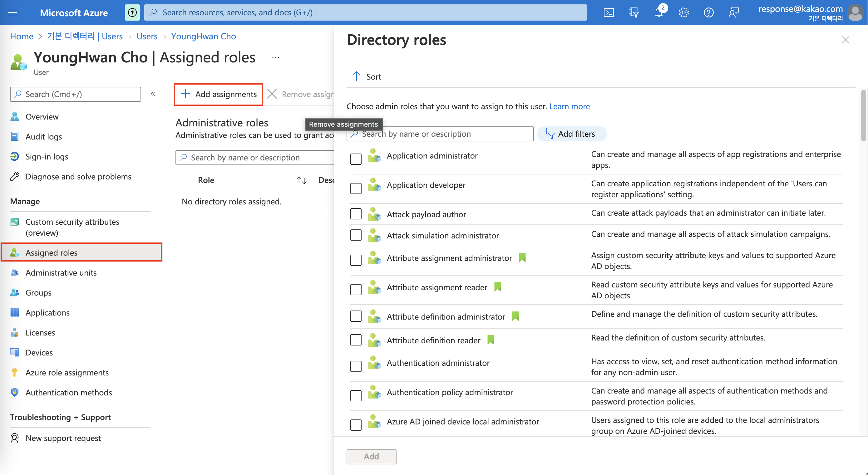Image resolution: width=868 pixels, height=475 pixels.
Task: Focus Directory roles search by name field
Action: coord(440,134)
